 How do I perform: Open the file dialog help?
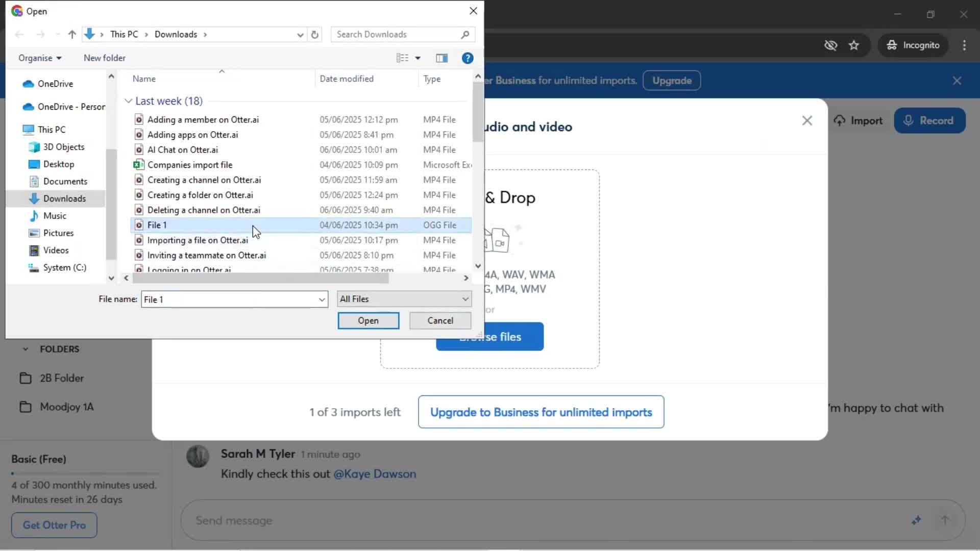click(x=467, y=58)
